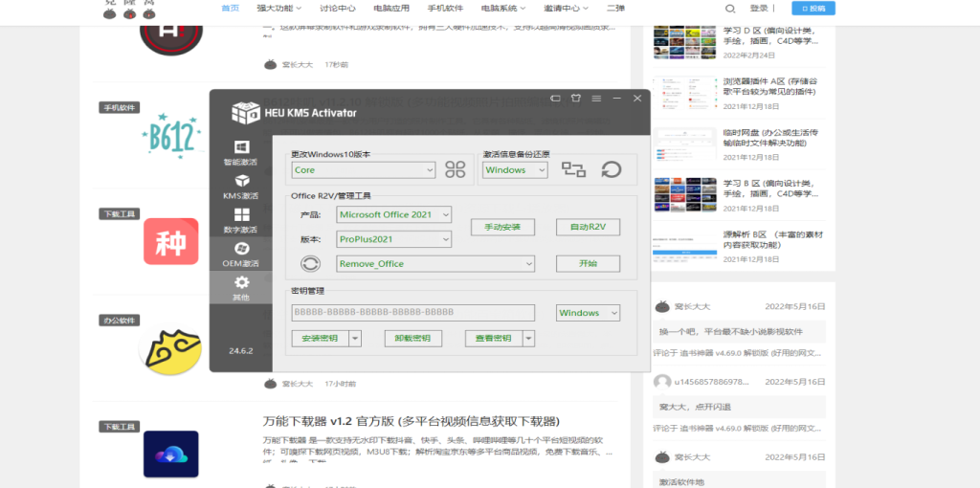Screen dimensions: 980x488
Task: Click the yellow cloud app icon
Action: (x=170, y=348)
